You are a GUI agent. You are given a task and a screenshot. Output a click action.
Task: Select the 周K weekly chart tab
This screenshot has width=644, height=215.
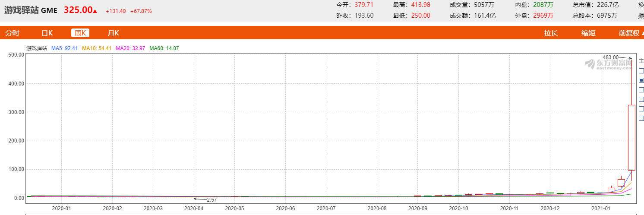pos(80,33)
